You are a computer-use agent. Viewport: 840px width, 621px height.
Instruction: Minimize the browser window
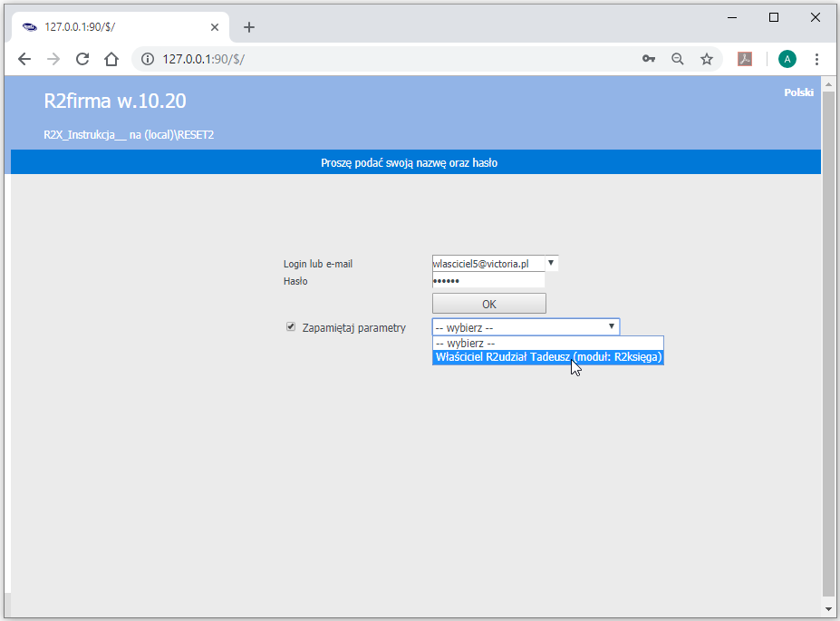732,18
